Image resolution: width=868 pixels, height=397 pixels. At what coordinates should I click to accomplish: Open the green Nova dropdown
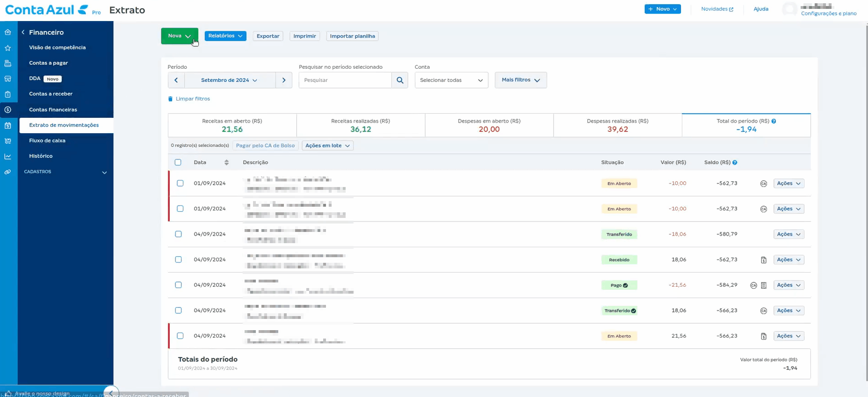click(179, 36)
